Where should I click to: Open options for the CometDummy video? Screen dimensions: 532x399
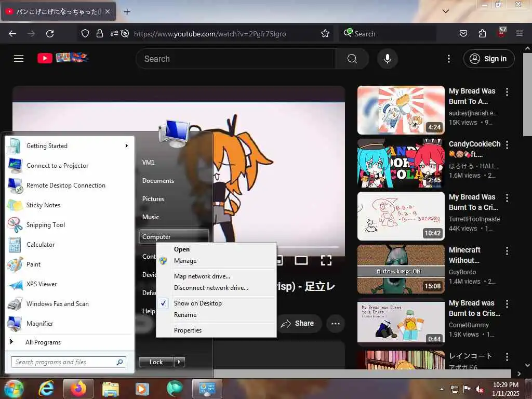[x=507, y=303]
